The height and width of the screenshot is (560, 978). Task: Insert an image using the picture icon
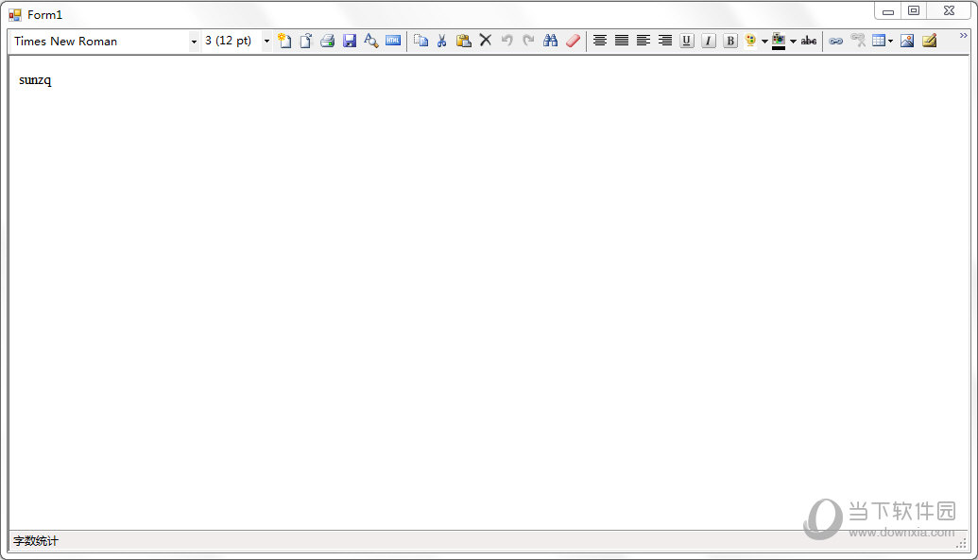click(907, 41)
